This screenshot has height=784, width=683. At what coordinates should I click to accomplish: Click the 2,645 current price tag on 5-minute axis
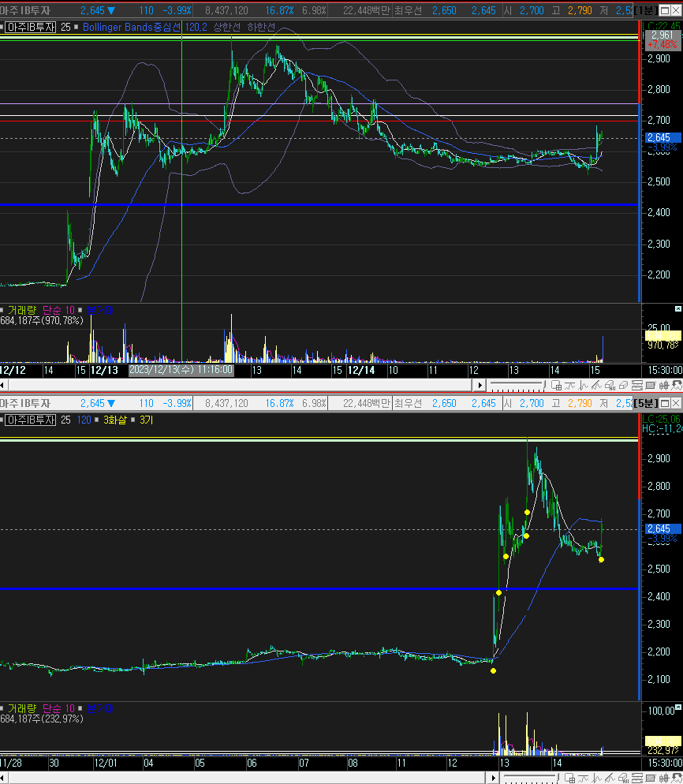(663, 528)
